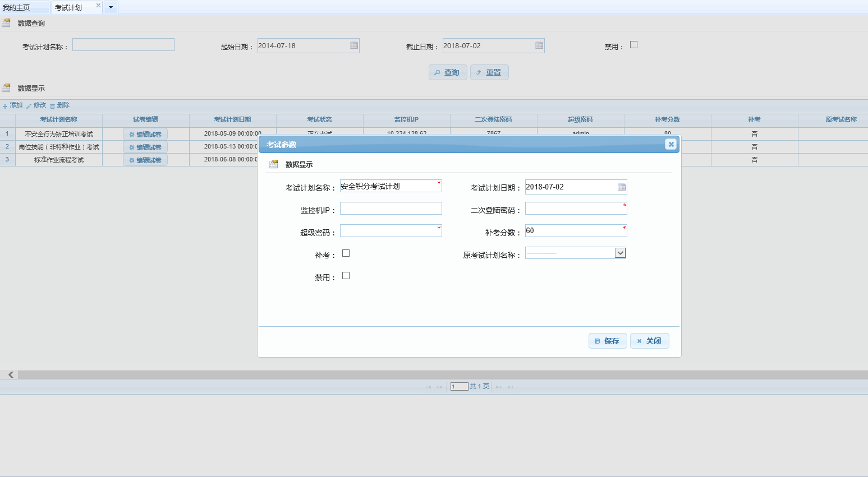The height and width of the screenshot is (477, 868).
Task: Close the 考试参数 dialog with X
Action: tap(670, 145)
